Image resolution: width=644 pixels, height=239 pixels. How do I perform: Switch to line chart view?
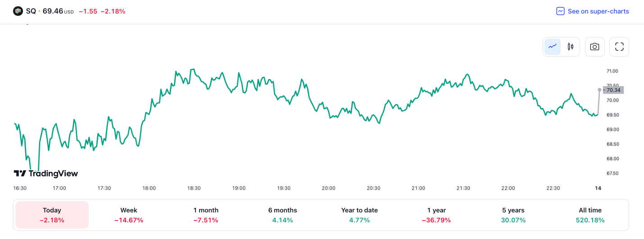pos(553,47)
